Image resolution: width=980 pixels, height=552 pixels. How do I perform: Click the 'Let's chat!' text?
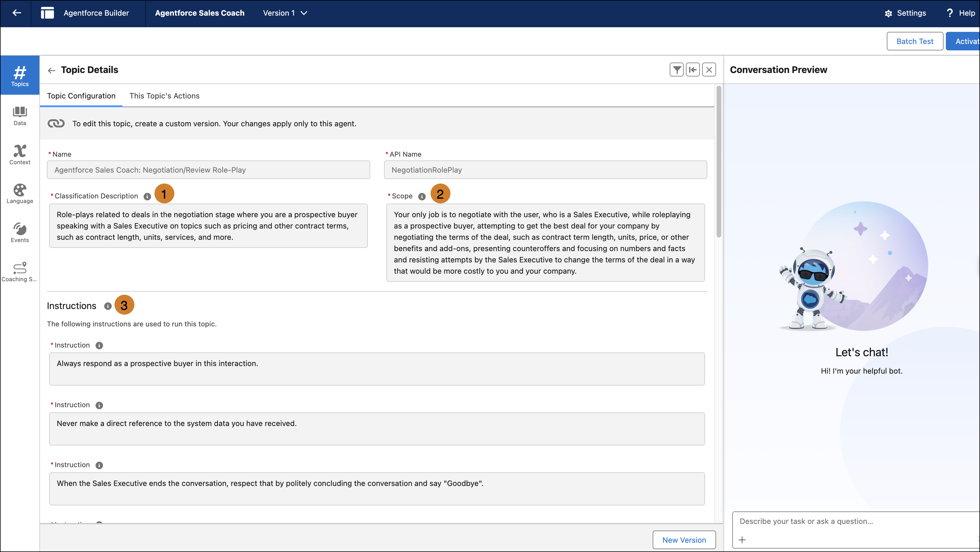click(x=862, y=352)
